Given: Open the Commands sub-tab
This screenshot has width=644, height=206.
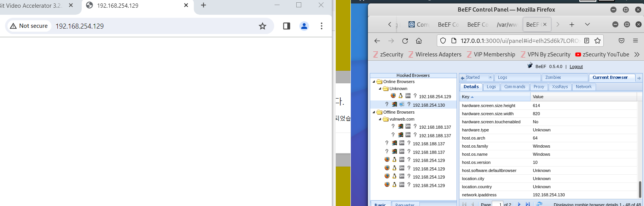Looking at the screenshot, I should 515,87.
